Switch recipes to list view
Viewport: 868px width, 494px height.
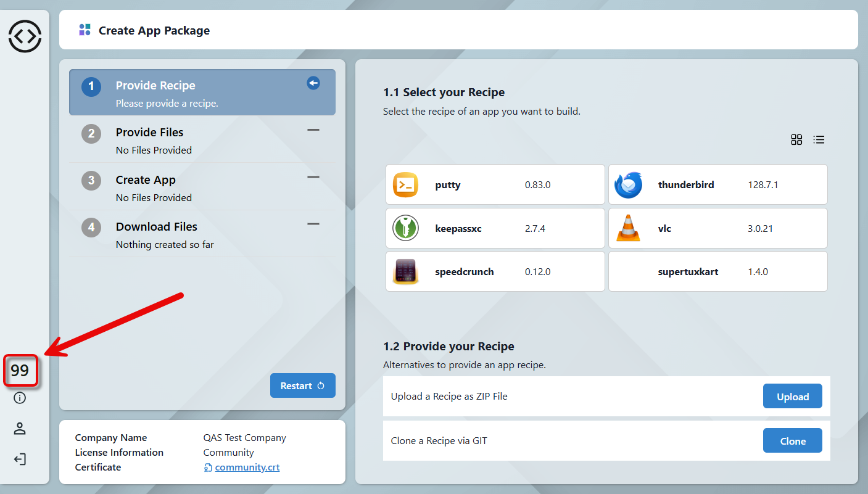[819, 140]
